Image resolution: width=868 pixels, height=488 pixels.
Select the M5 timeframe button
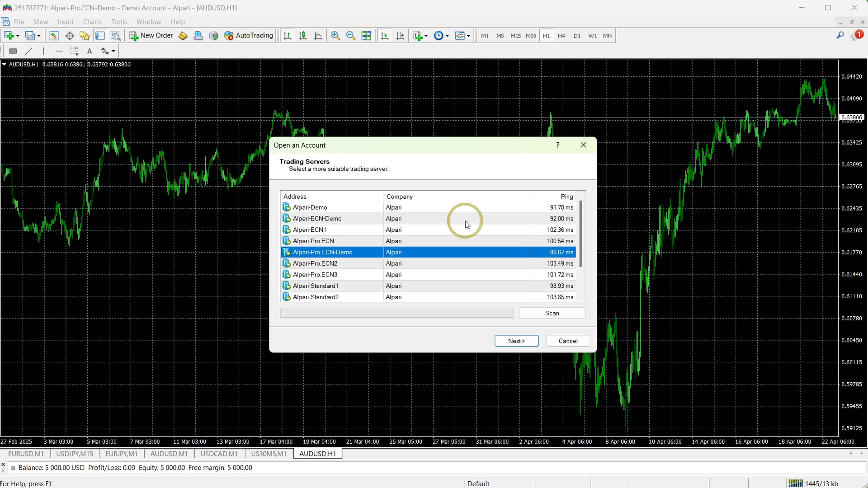[x=500, y=36]
